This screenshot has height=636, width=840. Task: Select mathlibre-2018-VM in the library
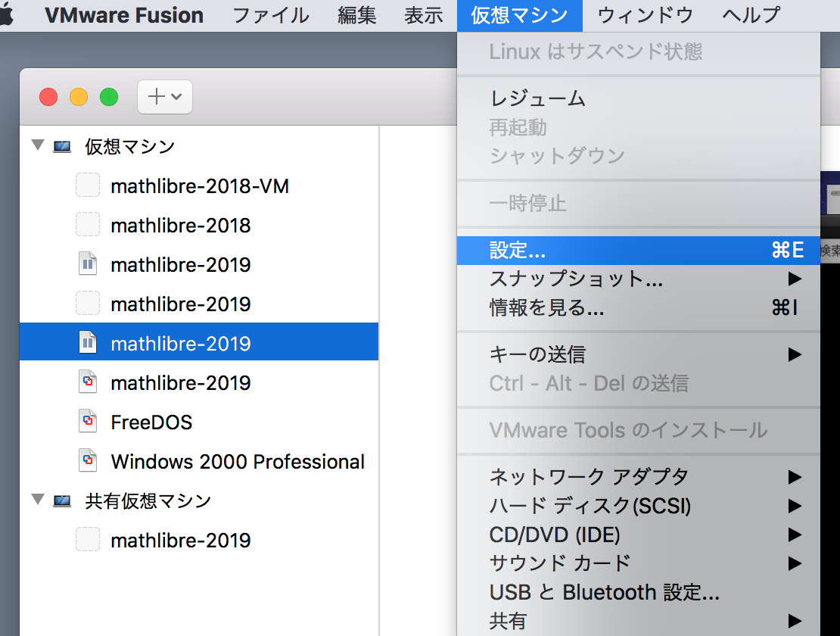[x=199, y=186]
